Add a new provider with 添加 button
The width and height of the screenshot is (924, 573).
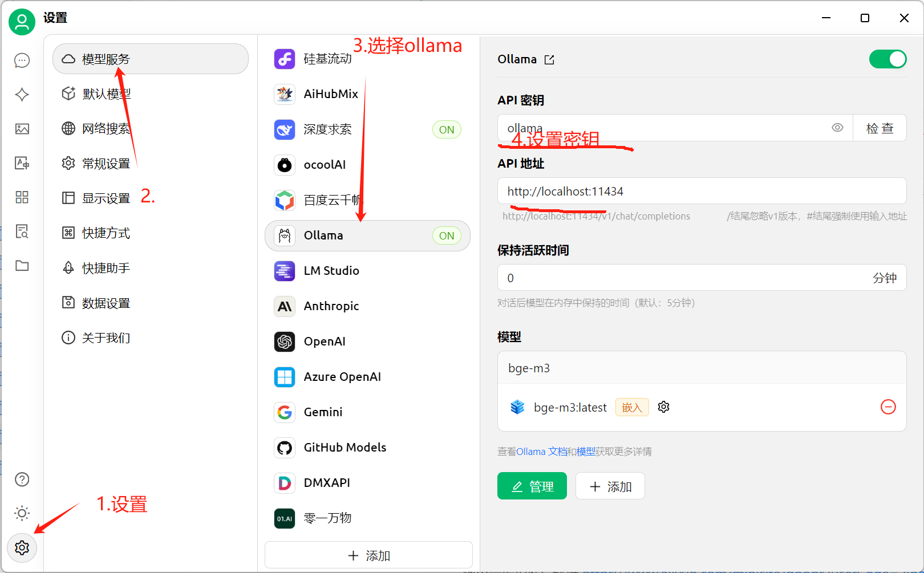click(368, 555)
